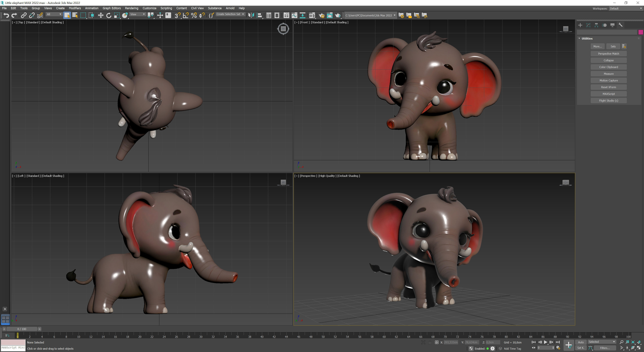Click the More... utilities button

tap(598, 46)
